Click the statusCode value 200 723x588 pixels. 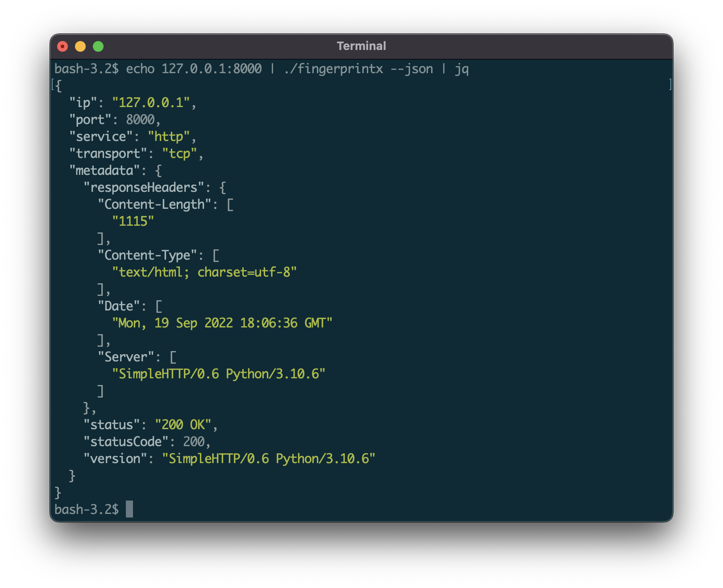tap(194, 442)
